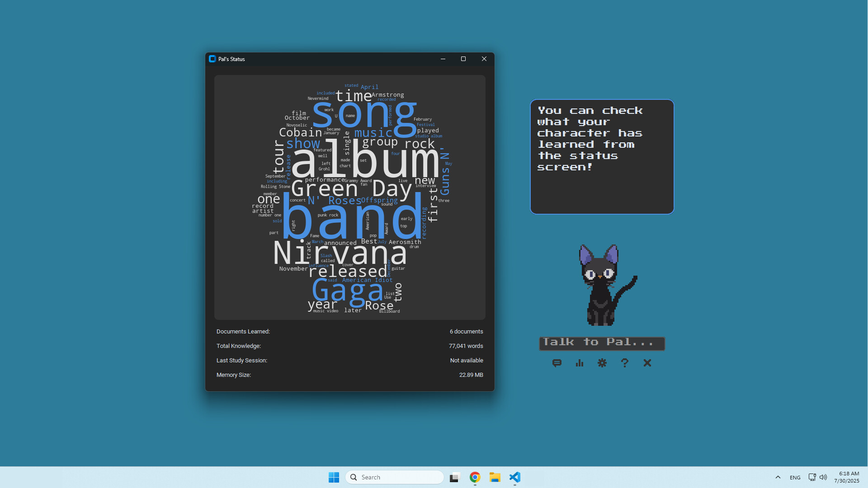The height and width of the screenshot is (488, 868).
Task: Open the volume control in the system tray
Action: point(824,477)
